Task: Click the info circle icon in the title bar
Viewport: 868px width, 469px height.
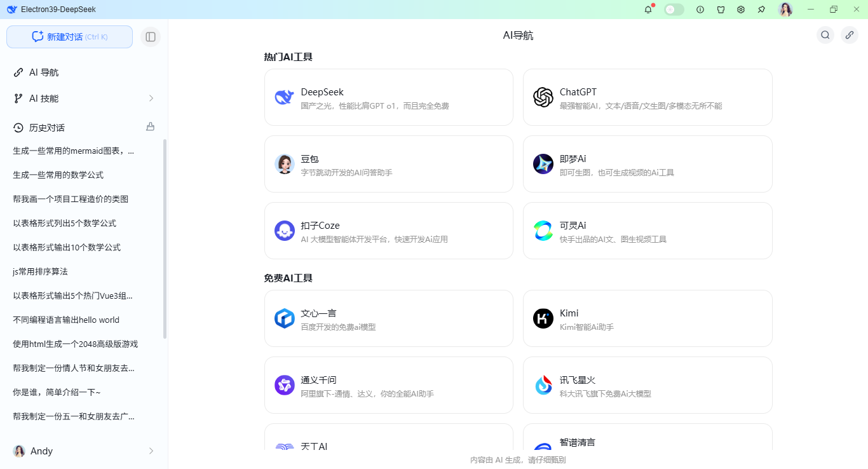Action: click(x=700, y=10)
